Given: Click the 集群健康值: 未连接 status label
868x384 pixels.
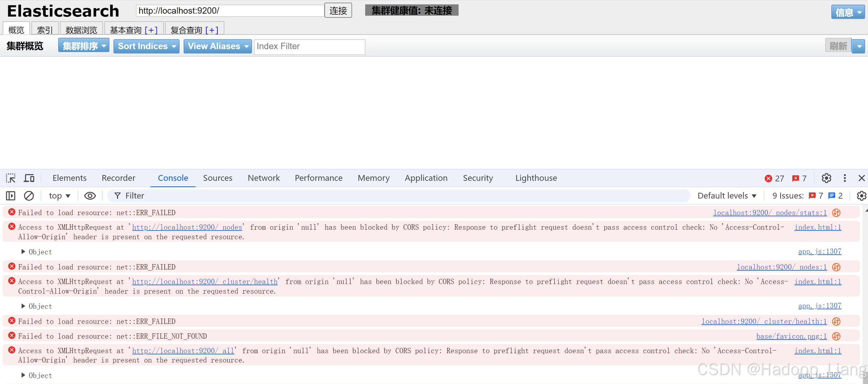Looking at the screenshot, I should coord(411,10).
